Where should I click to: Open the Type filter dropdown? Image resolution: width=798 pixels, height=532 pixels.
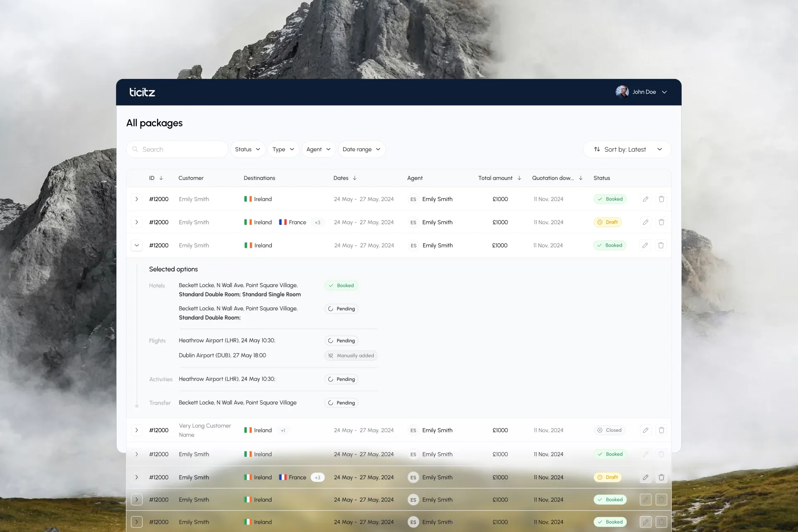coord(283,149)
